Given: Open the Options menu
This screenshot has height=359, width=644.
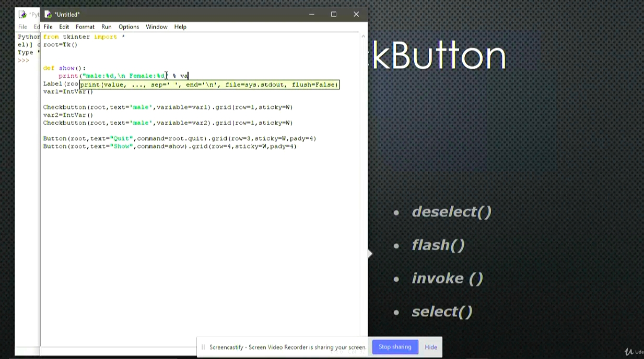Looking at the screenshot, I should click(128, 27).
